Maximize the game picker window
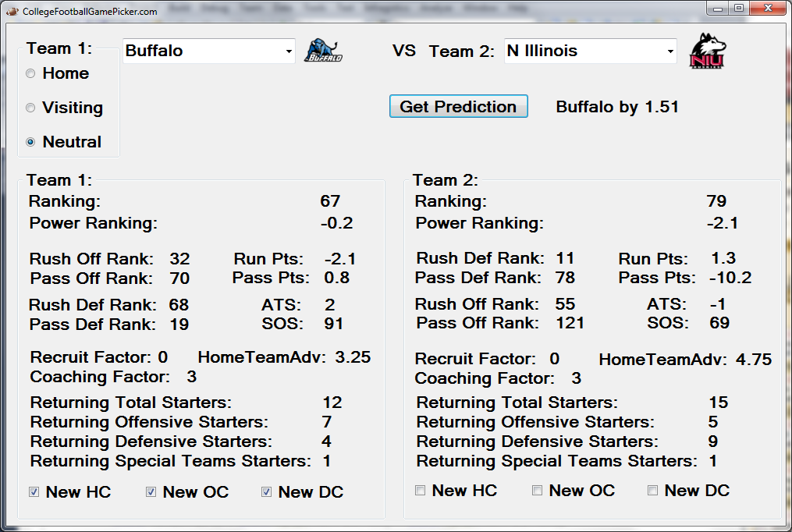 739,8
